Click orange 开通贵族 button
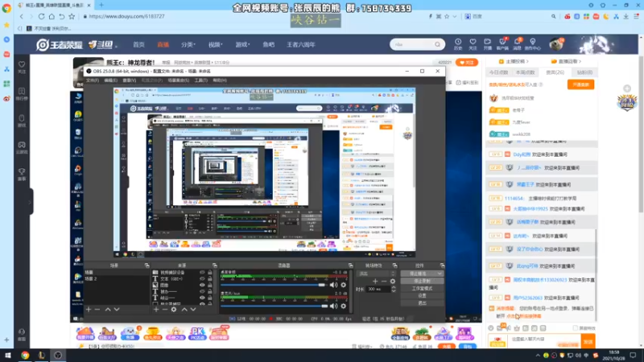Viewport: 644px width, 362px height. click(580, 84)
